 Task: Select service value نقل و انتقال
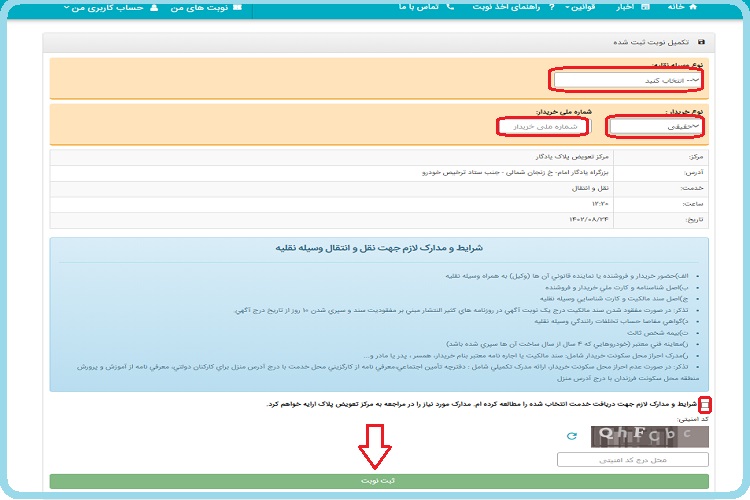pyautogui.click(x=590, y=188)
